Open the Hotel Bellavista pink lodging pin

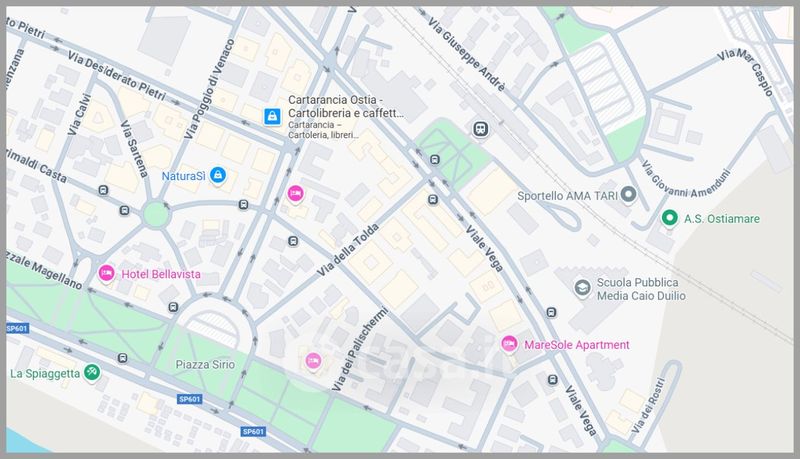point(106,273)
